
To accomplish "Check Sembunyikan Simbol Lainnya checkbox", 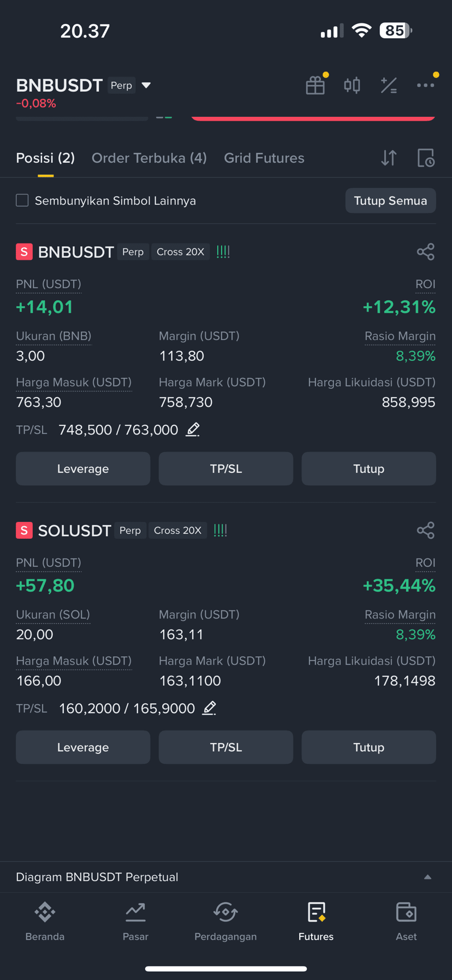I will point(22,200).
